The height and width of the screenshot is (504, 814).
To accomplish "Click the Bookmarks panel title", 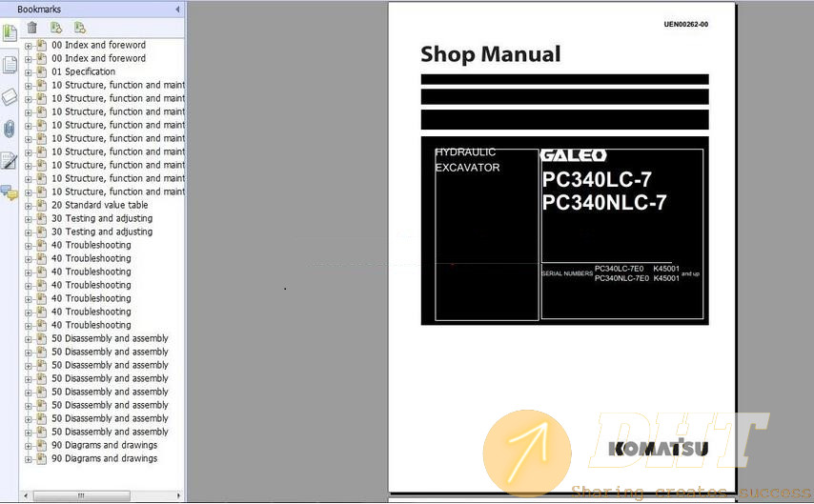I will pyautogui.click(x=39, y=10).
